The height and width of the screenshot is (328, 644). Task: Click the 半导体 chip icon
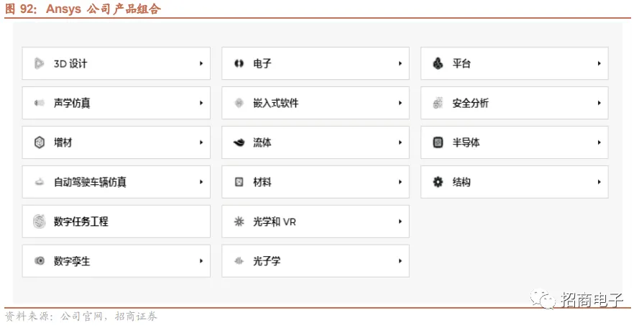click(438, 143)
